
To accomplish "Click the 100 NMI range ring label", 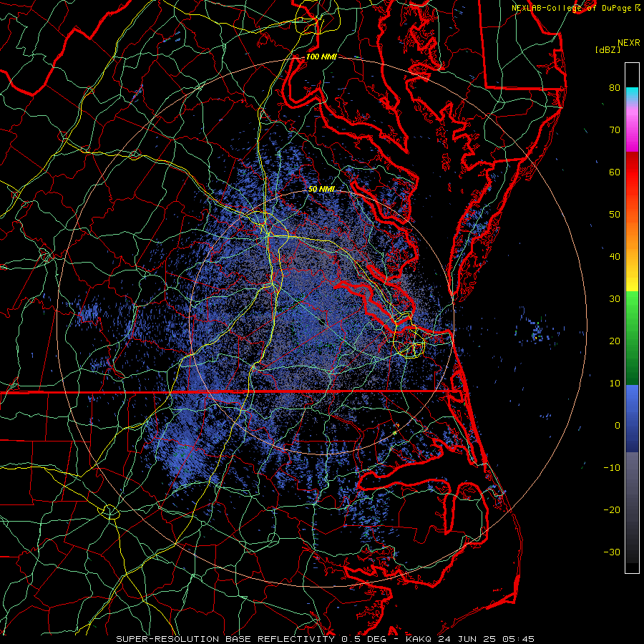I will pos(321,57).
